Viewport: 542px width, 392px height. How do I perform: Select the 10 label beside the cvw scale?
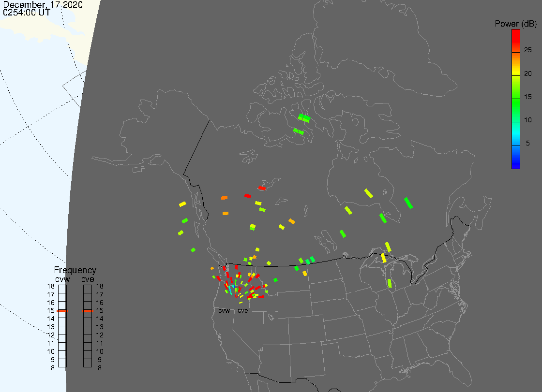coord(51,351)
